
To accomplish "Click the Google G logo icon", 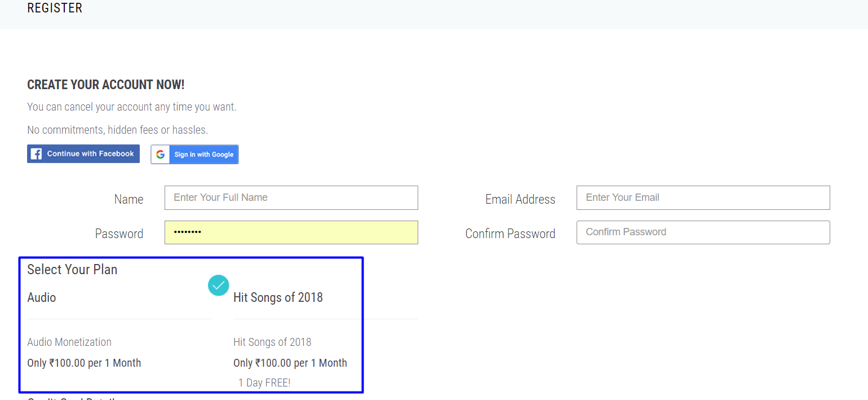I will tap(161, 155).
